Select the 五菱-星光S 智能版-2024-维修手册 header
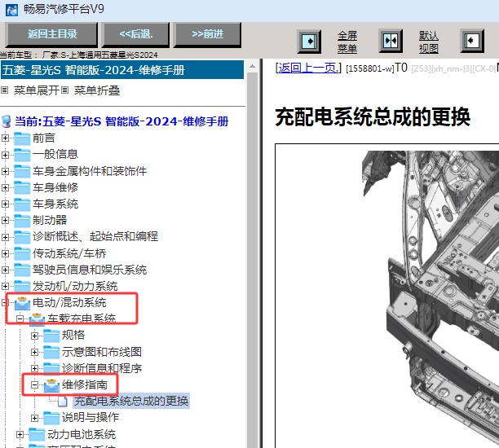The image size is (499, 448). pos(122,70)
